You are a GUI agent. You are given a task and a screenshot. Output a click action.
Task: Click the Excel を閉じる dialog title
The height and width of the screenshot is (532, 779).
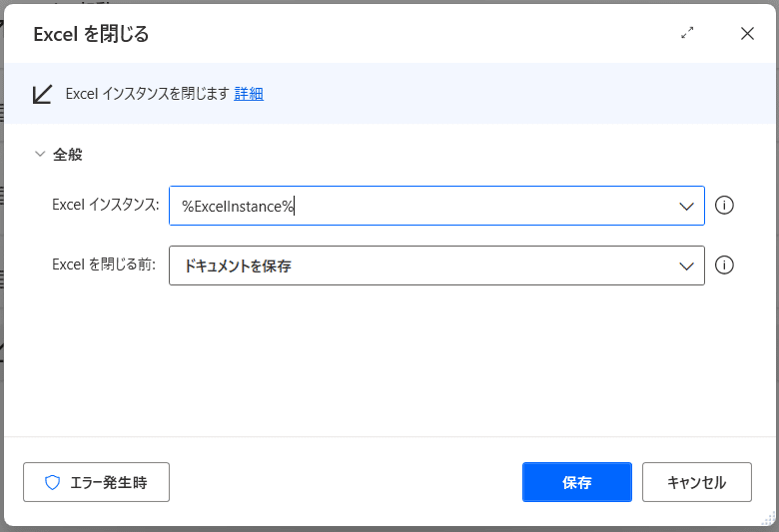[x=91, y=34]
